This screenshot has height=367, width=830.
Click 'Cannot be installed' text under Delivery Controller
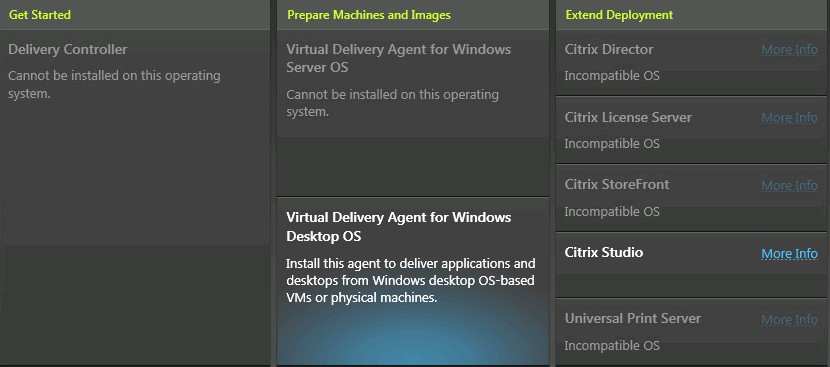pos(114,85)
